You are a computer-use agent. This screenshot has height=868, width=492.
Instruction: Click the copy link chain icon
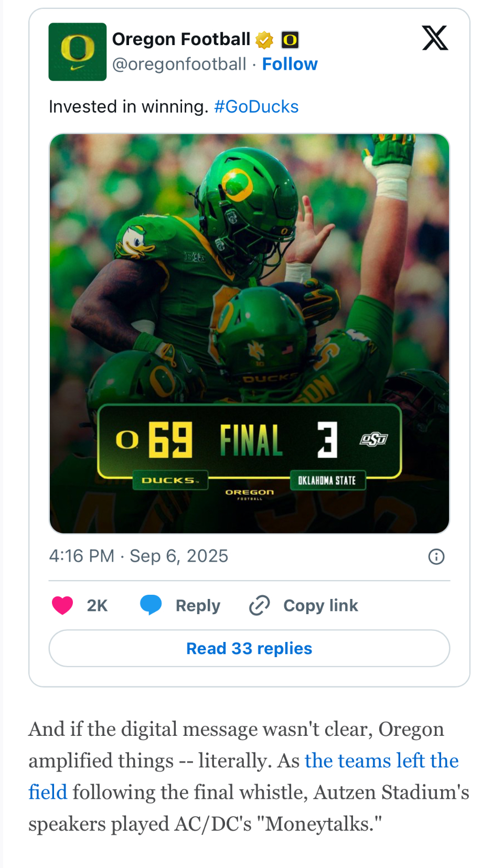(259, 605)
